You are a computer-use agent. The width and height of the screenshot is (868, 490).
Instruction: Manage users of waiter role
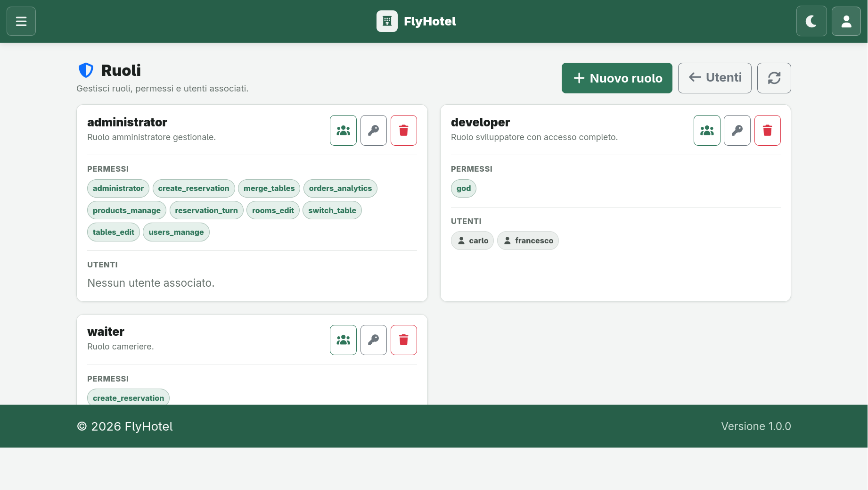click(343, 340)
